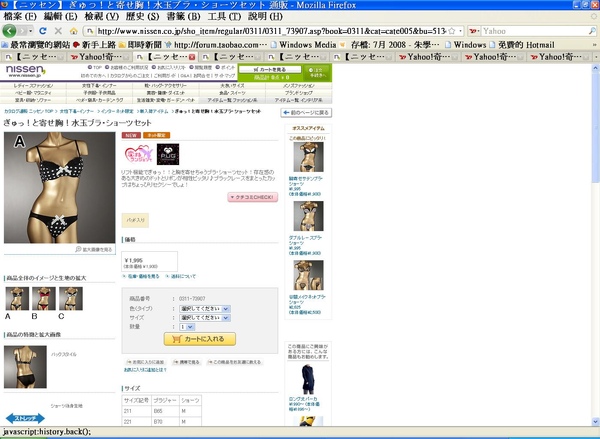
Task: Click the pink クチコミCHECK! button
Action: click(x=253, y=197)
